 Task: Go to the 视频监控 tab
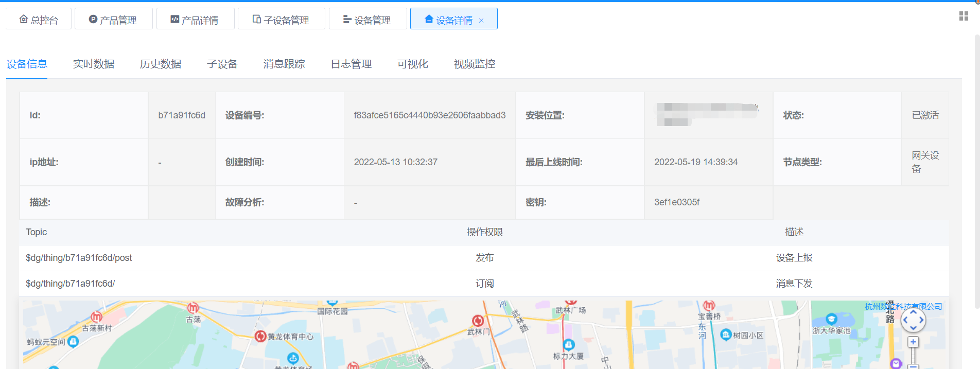pos(475,64)
